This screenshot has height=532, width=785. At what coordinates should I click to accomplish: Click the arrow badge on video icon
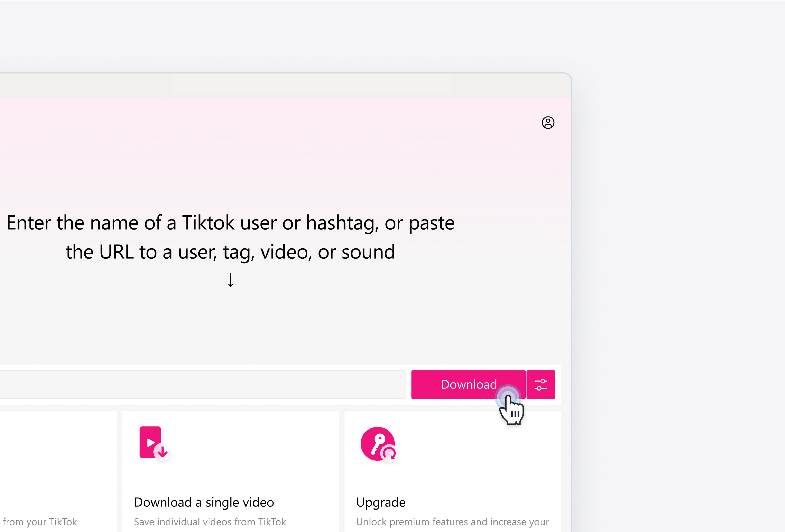[163, 452]
